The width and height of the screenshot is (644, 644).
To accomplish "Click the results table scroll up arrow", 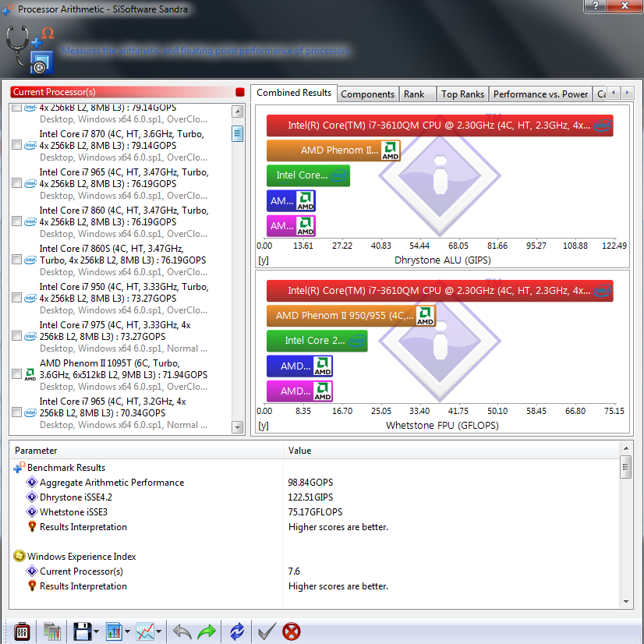I will click(626, 448).
